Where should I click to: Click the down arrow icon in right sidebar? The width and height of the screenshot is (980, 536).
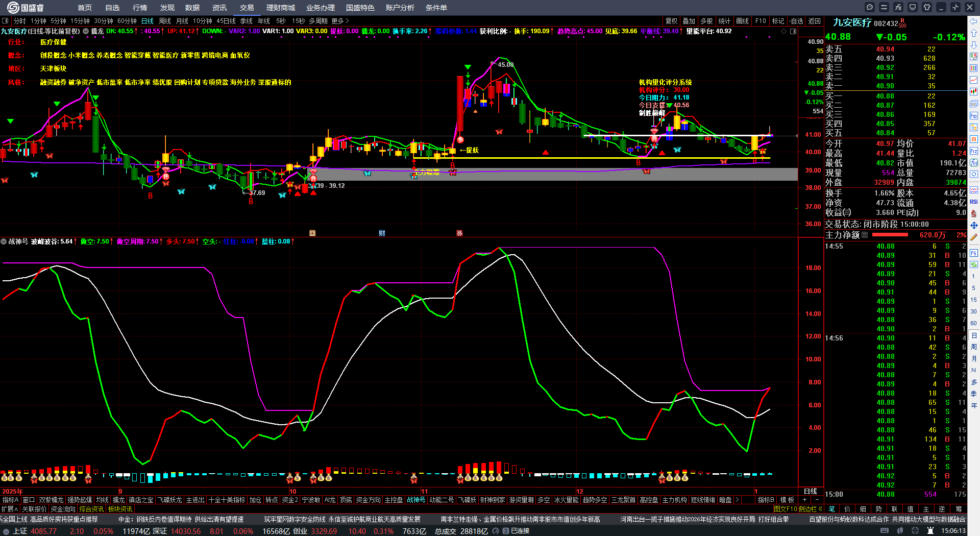[974, 45]
